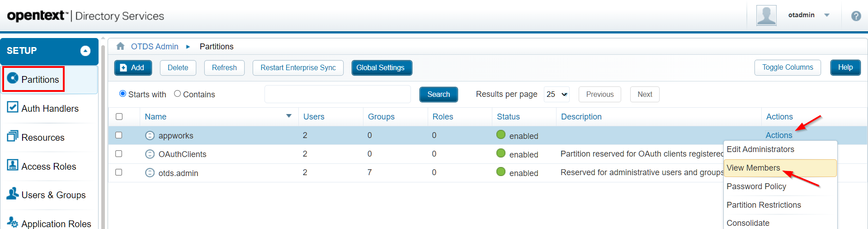Open the help question mark icon

coord(856,16)
